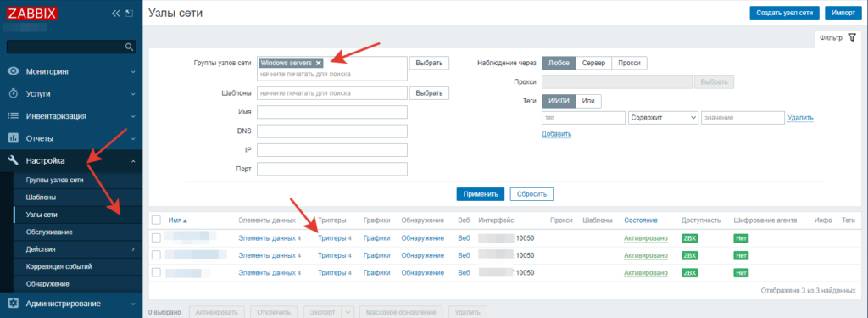Image resolution: width=868 pixels, height=318 pixels.
Task: Expand the Администрирование menu
Action: pos(133,304)
